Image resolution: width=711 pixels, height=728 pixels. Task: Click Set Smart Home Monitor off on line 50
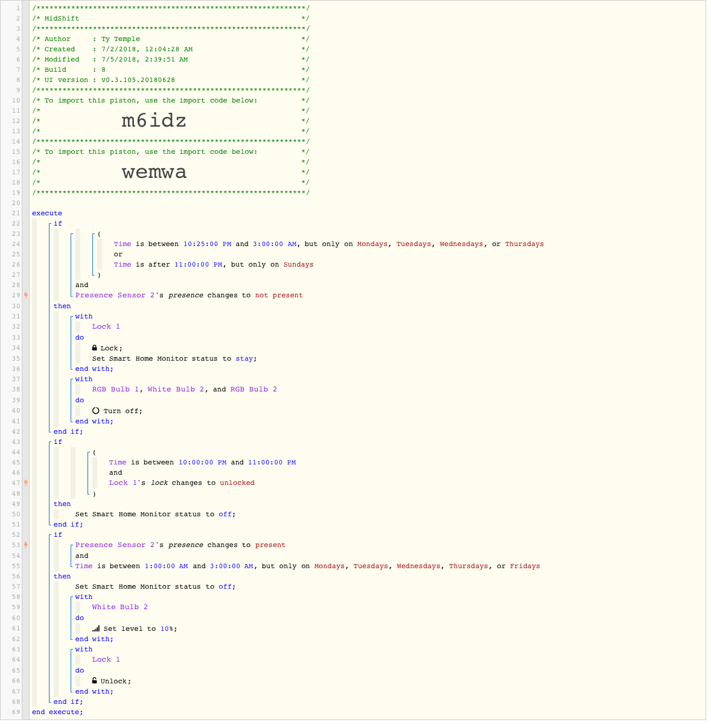click(155, 514)
